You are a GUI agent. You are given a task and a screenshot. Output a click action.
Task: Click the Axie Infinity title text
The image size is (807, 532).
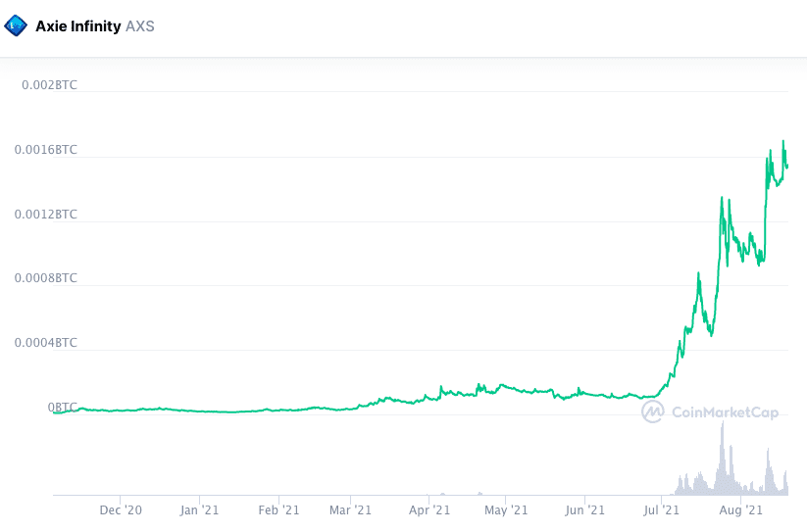tap(78, 26)
